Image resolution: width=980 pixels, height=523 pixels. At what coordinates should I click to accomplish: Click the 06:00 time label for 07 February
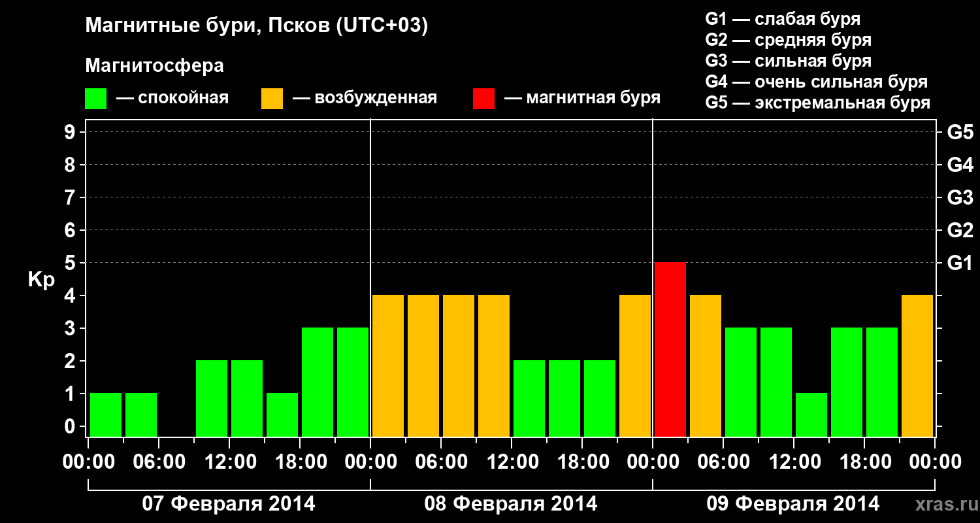[159, 462]
